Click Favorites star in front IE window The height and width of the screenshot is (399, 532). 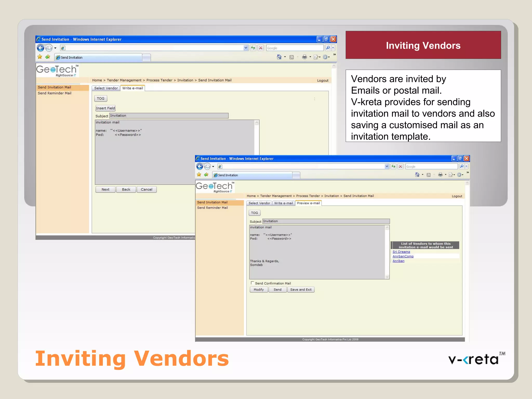coord(199,175)
